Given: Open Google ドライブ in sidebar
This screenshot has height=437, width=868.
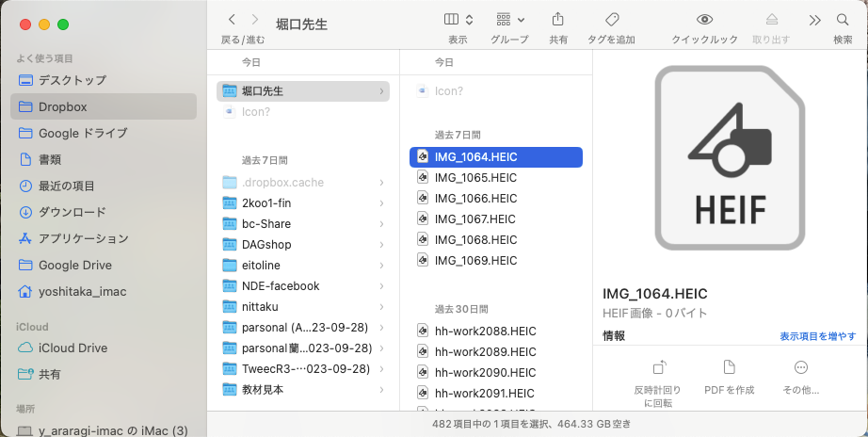Looking at the screenshot, I should pos(104,134).
